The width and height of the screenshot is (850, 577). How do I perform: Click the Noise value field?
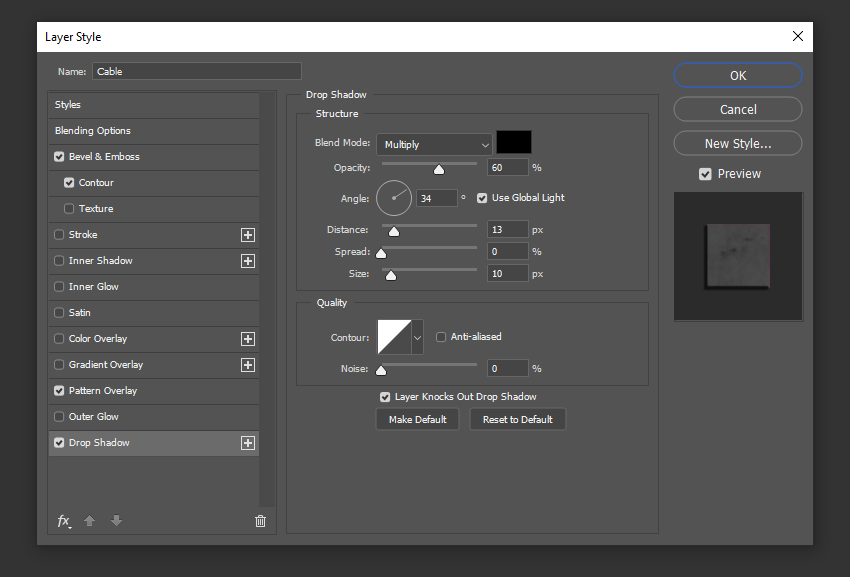tap(508, 369)
